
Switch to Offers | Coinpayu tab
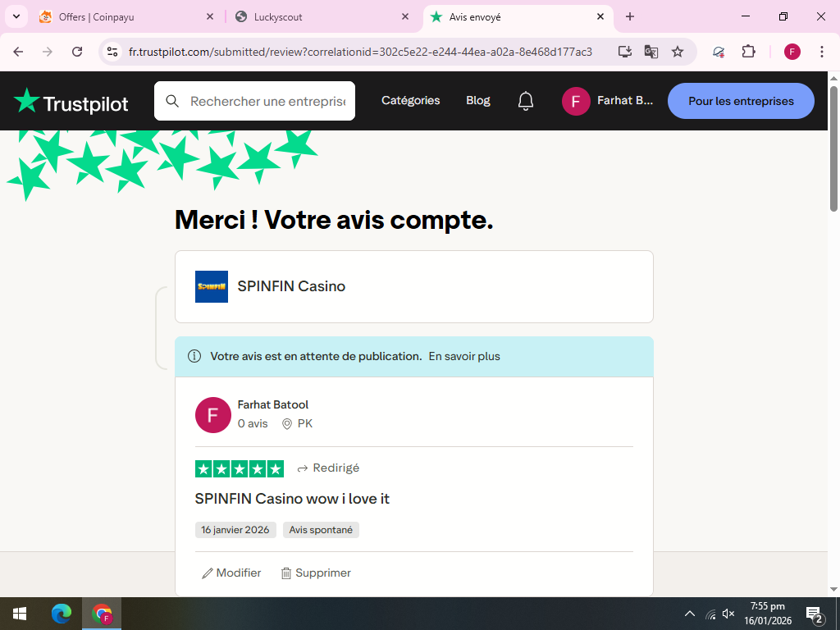click(126, 16)
